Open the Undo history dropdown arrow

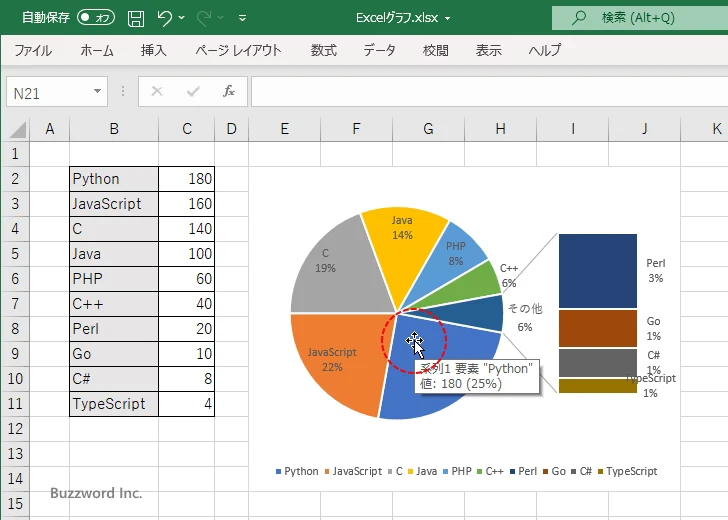[183, 17]
